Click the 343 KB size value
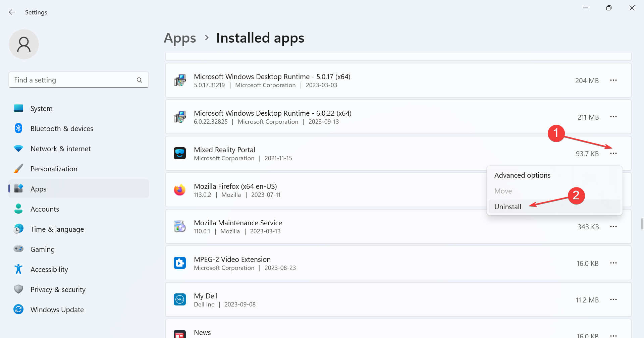The height and width of the screenshot is (338, 644). click(588, 227)
